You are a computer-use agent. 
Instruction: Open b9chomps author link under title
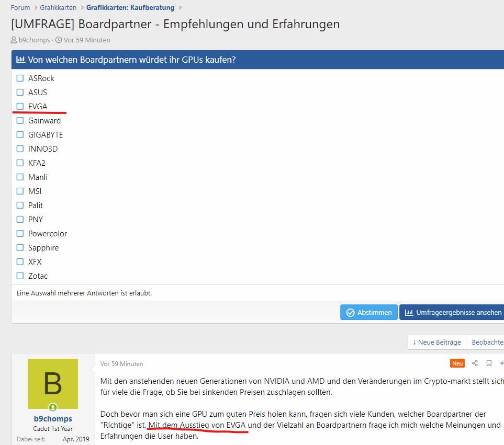coord(34,40)
